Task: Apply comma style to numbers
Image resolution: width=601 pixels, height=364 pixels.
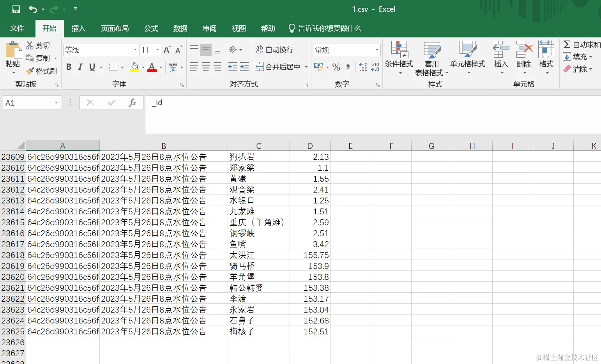Action: click(348, 67)
